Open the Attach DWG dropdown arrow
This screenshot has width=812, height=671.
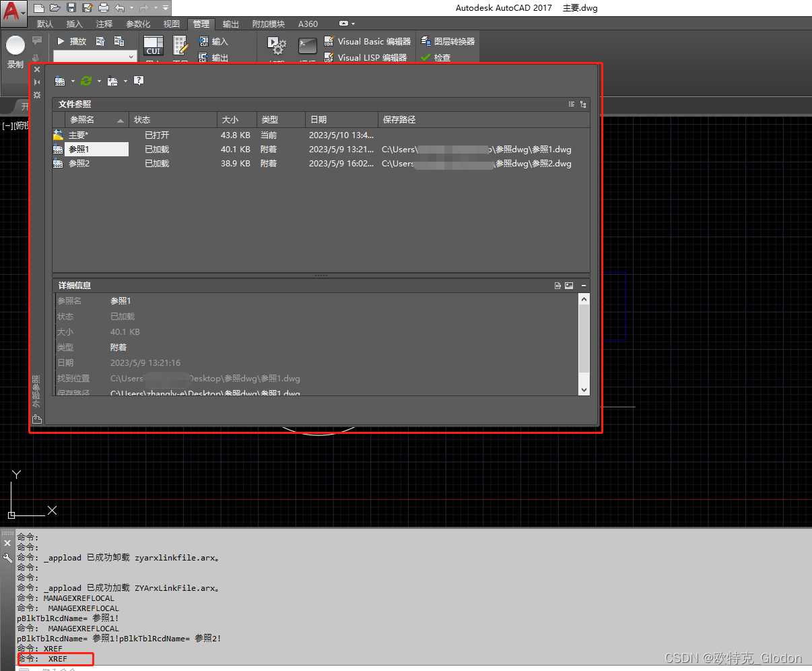(73, 81)
